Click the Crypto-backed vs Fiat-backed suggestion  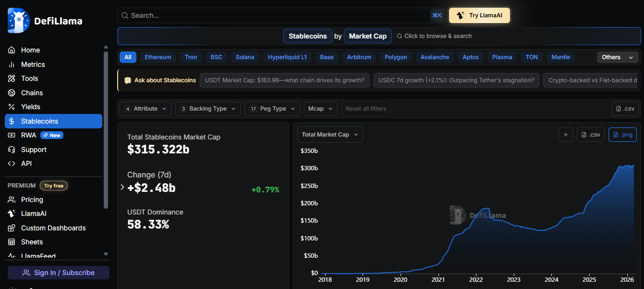[x=592, y=80]
